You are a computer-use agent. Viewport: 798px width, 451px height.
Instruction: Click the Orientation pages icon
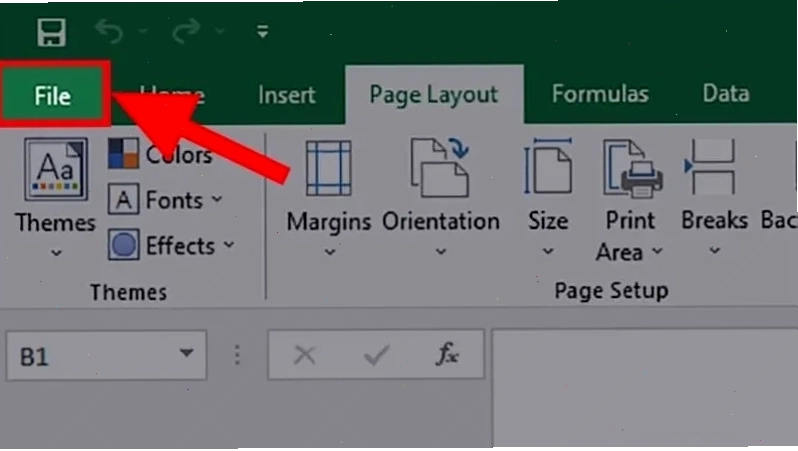coord(440,167)
